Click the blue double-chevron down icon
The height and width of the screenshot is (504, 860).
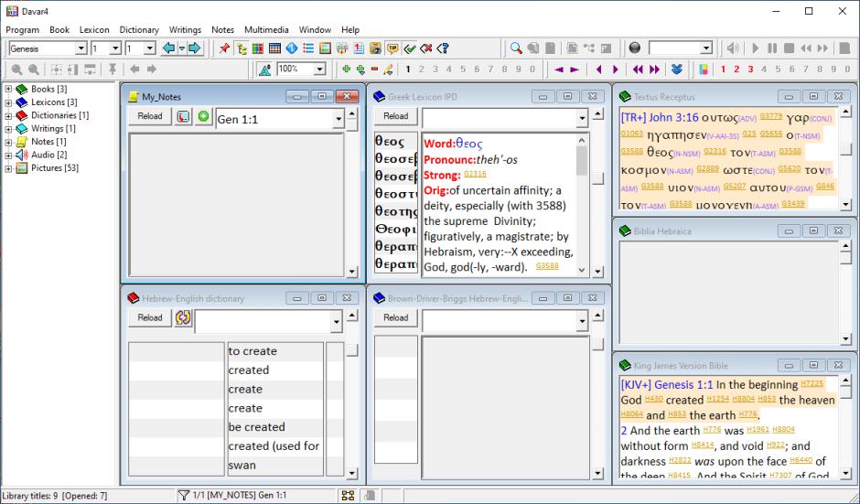click(x=677, y=70)
